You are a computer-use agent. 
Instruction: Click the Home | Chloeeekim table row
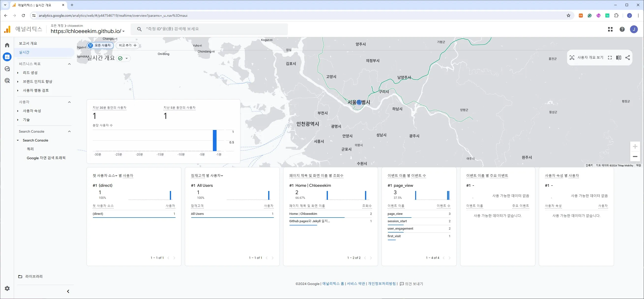pyautogui.click(x=330, y=214)
